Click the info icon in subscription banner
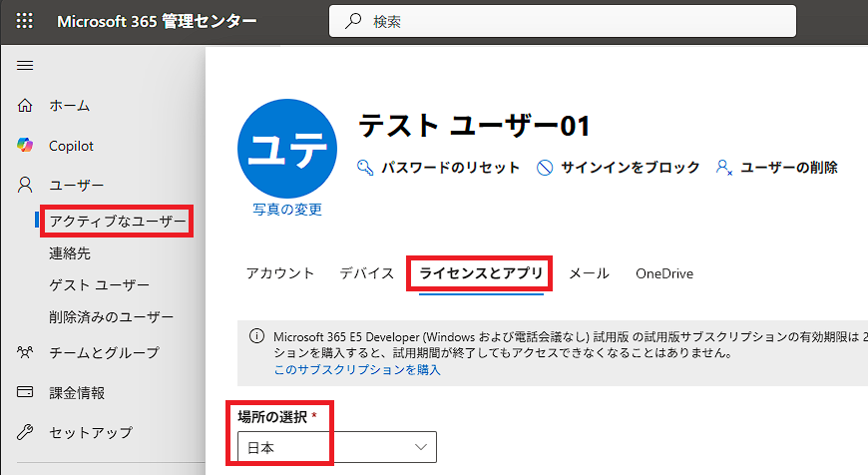 tap(256, 336)
